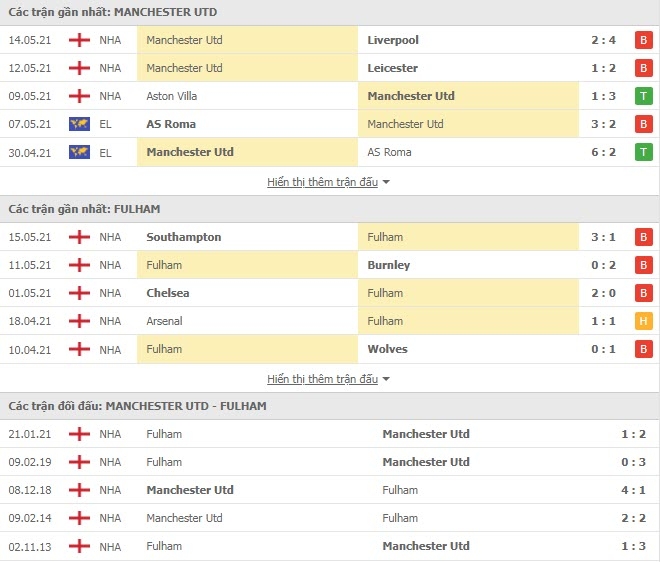This screenshot has height=562, width=660.
Task: Expand more Fulham matches arrow
Action: pos(386,379)
